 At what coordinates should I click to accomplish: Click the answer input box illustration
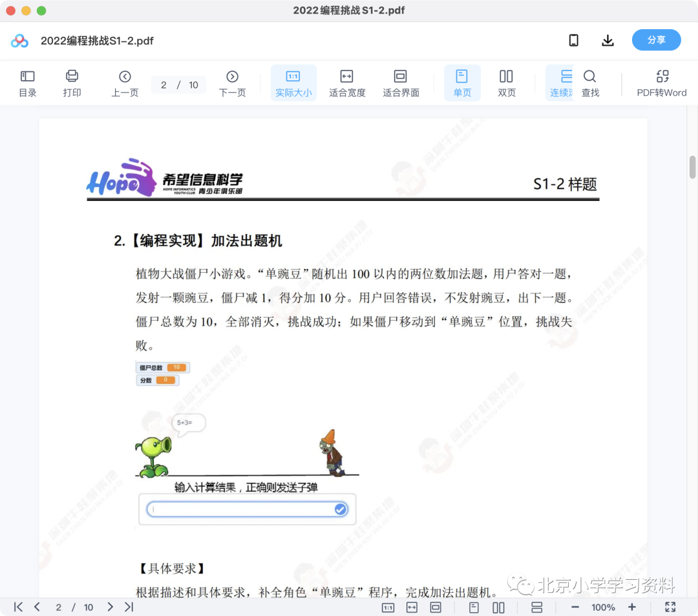point(247,509)
